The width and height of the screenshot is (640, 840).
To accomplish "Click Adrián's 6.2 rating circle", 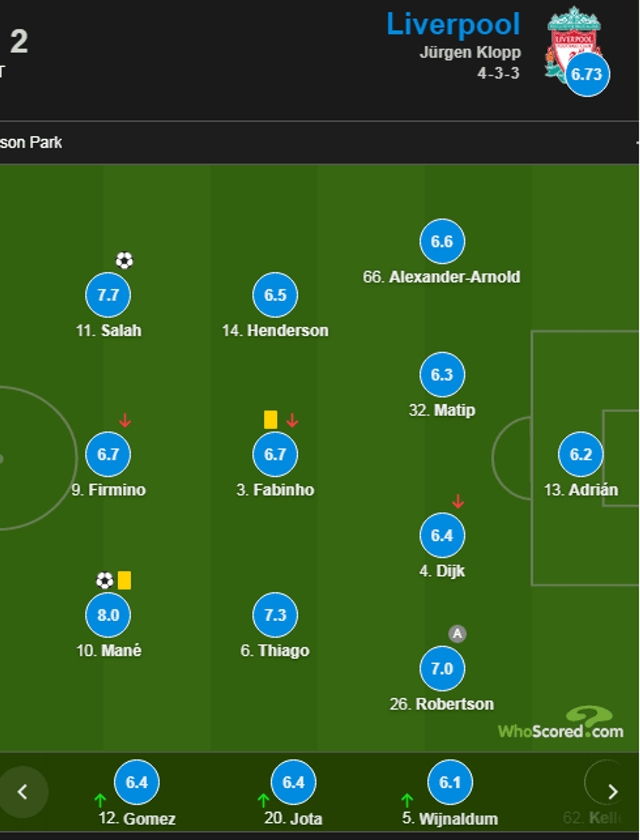I will (x=581, y=455).
